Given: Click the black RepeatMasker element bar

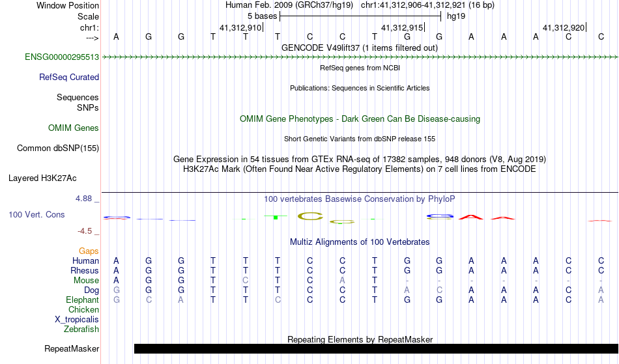Looking at the screenshot, I should 376,348.
